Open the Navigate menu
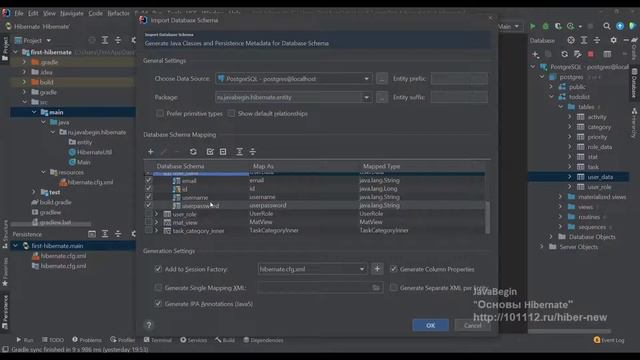The height and width of the screenshot is (360, 640). click(x=72, y=13)
